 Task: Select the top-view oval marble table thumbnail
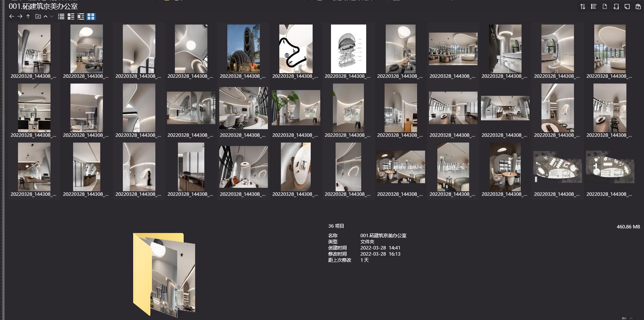[x=296, y=167]
